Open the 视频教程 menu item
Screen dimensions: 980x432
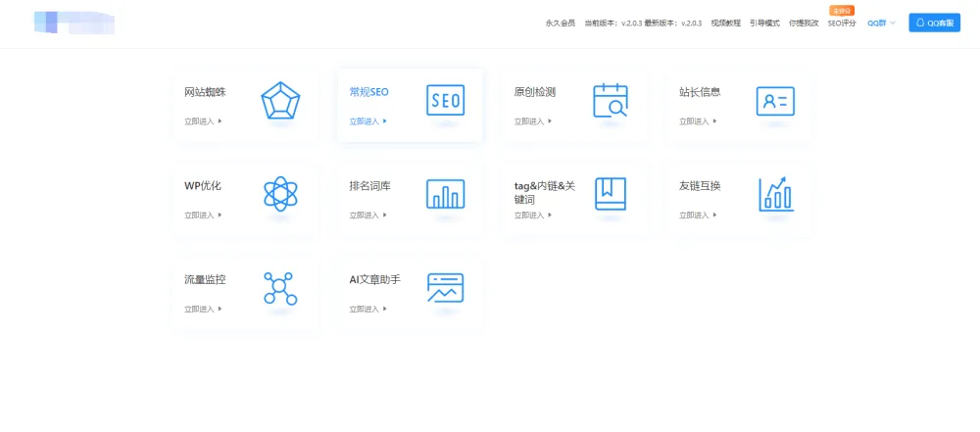726,23
